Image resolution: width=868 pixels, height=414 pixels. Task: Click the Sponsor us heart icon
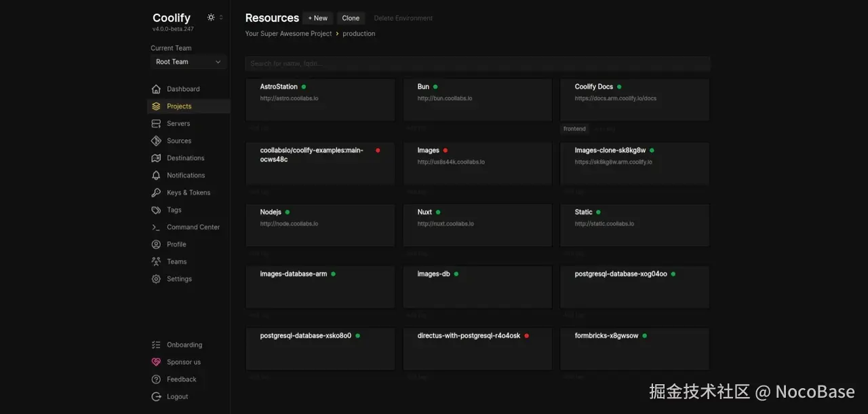[156, 362]
